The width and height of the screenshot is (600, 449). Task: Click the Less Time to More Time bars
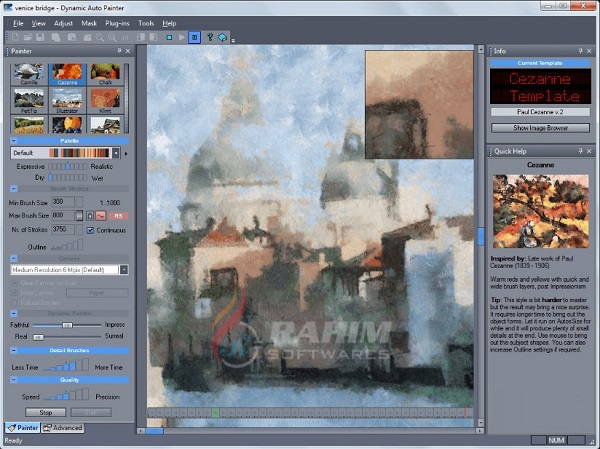(66, 364)
